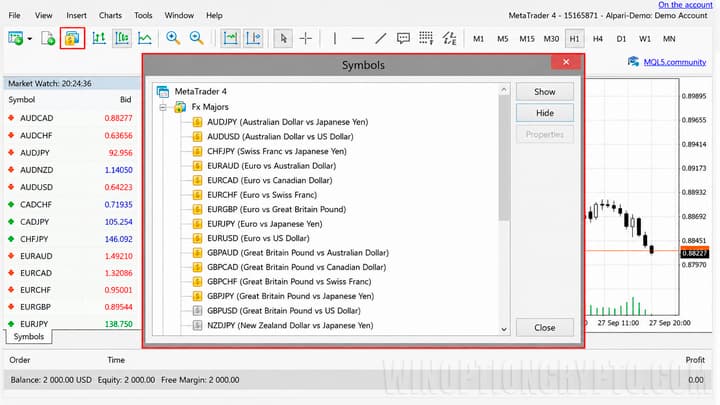Click the scroll down arrow in Symbols list
720x405 pixels.
click(x=504, y=329)
